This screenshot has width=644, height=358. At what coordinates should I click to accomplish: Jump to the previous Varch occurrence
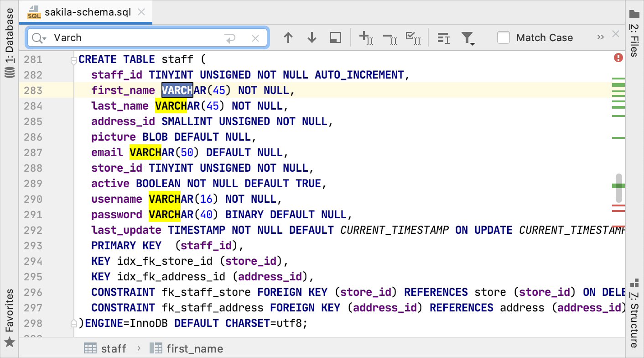tap(288, 37)
